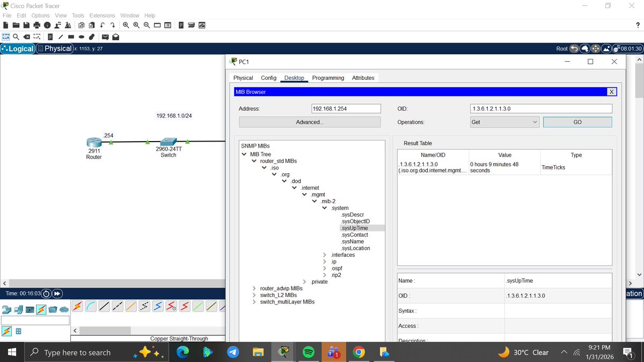The image size is (644, 362).
Task: Zoom in on the workspace
Action: [126, 25]
